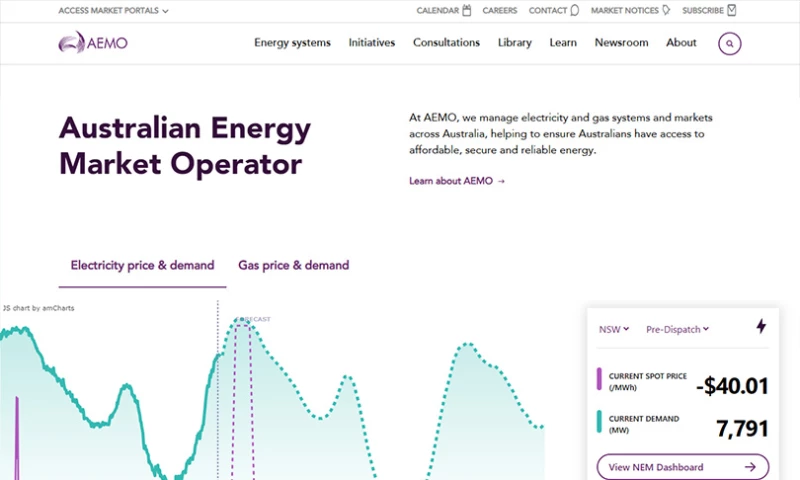Click the Subscribe link text
Viewport: 800px width, 480px height.
point(703,11)
